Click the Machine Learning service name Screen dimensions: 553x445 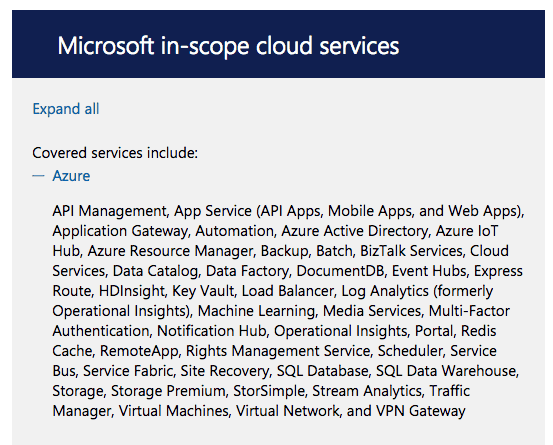click(256, 311)
